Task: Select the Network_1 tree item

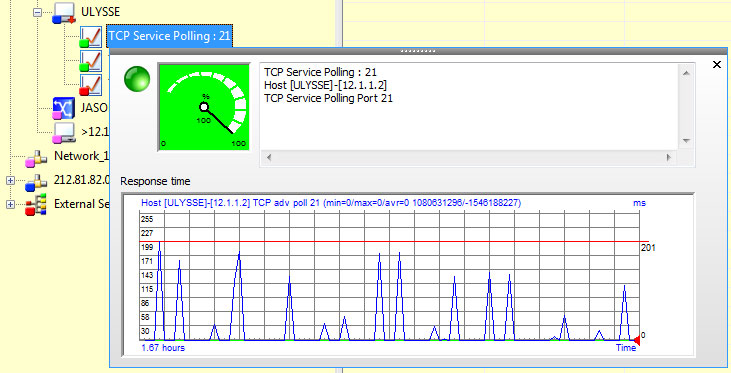Action: pyautogui.click(x=81, y=156)
